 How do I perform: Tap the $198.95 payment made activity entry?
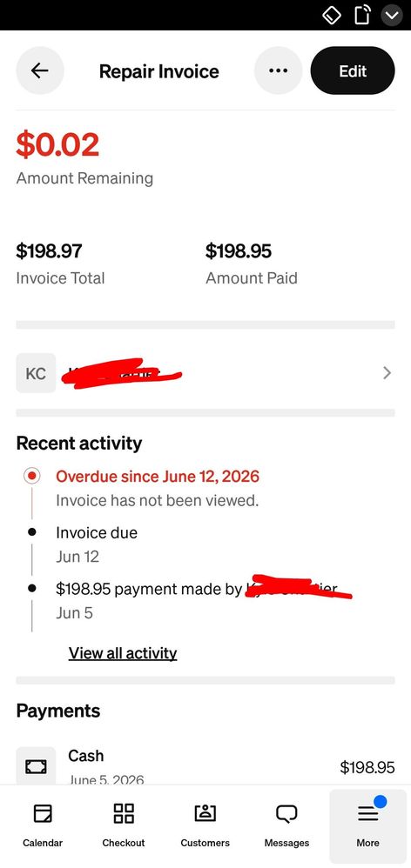[204, 600]
